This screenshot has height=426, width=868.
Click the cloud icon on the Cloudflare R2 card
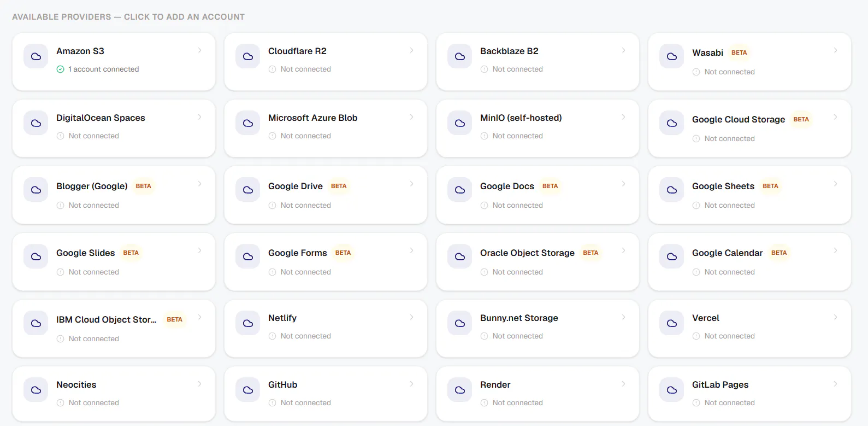[248, 56]
